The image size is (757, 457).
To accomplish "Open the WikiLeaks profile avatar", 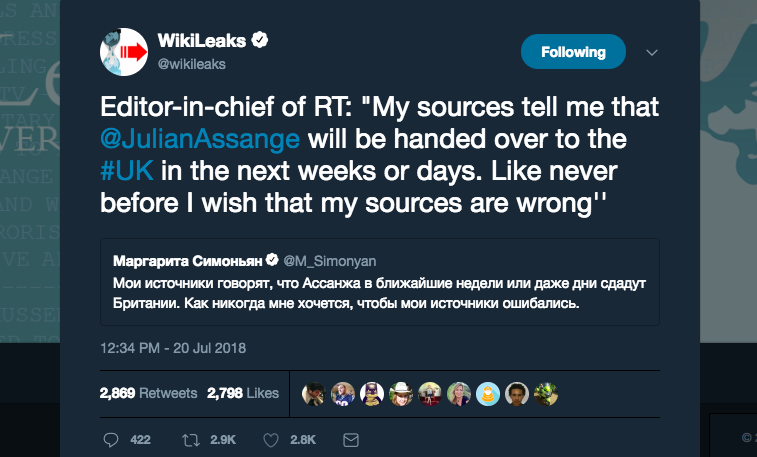I will 124,52.
